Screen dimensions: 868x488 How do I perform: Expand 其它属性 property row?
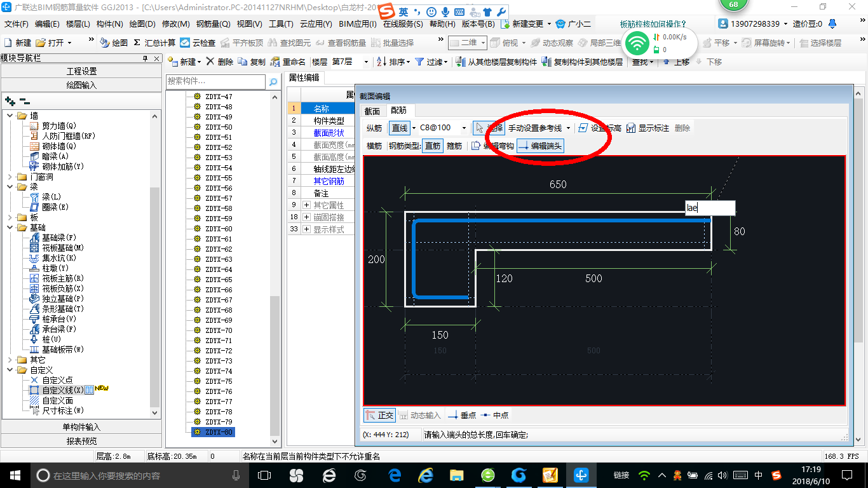tap(306, 205)
